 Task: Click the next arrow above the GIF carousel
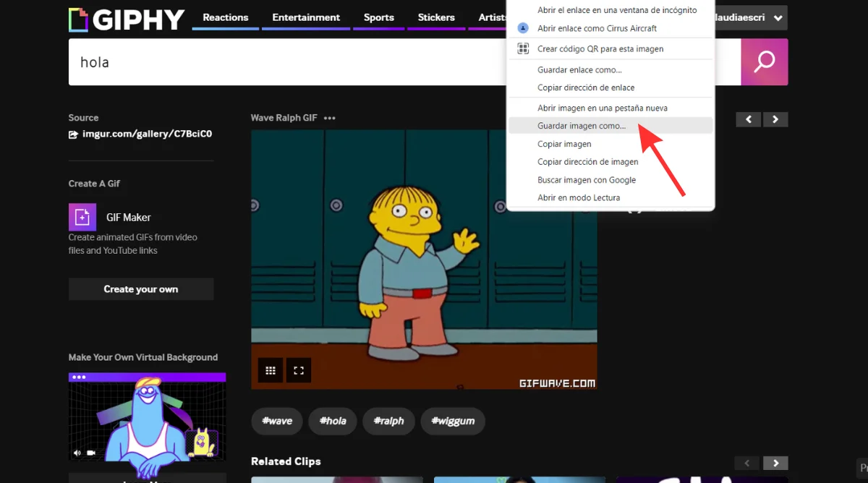tap(775, 119)
